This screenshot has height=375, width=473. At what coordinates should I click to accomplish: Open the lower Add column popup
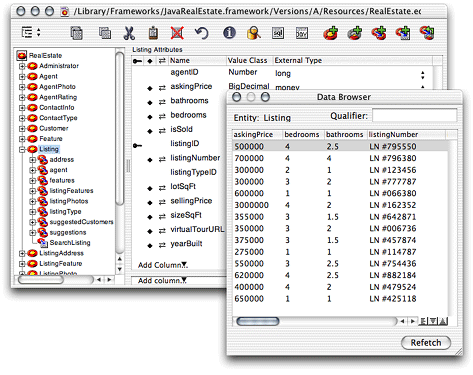pyautogui.click(x=162, y=281)
